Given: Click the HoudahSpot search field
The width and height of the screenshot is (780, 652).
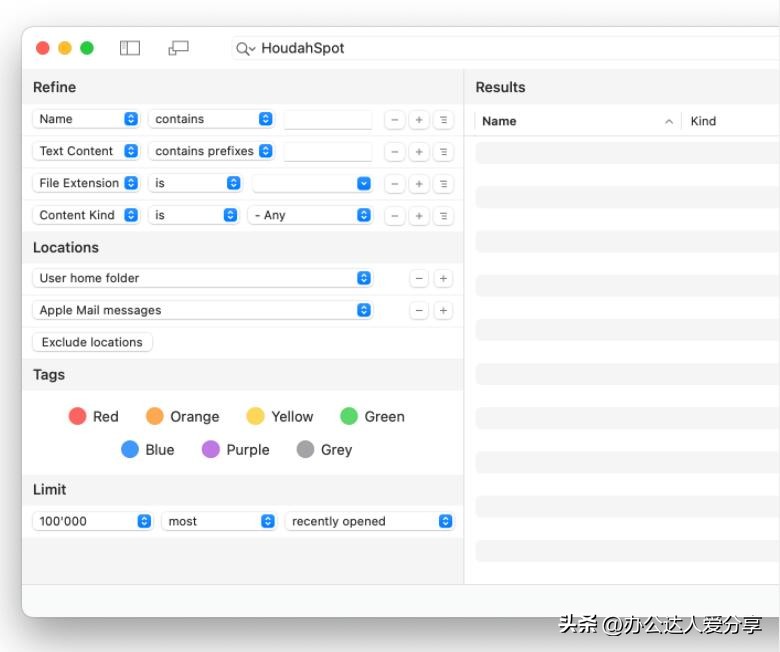Looking at the screenshot, I should 505,49.
